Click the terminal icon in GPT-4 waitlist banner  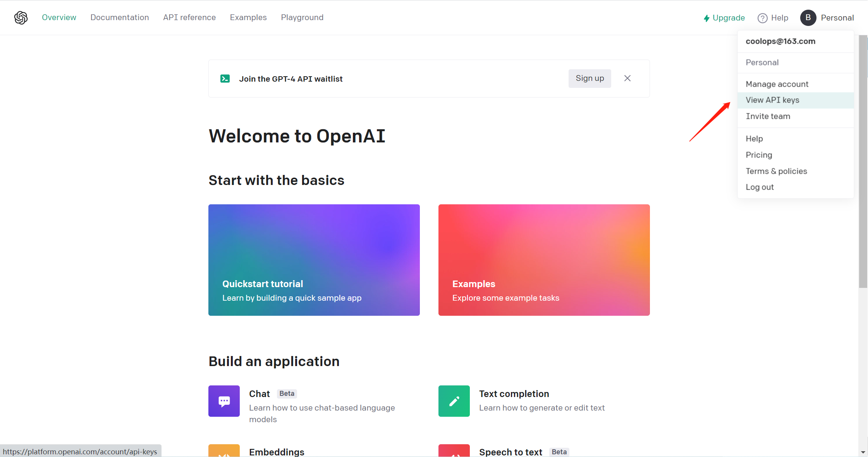(225, 79)
